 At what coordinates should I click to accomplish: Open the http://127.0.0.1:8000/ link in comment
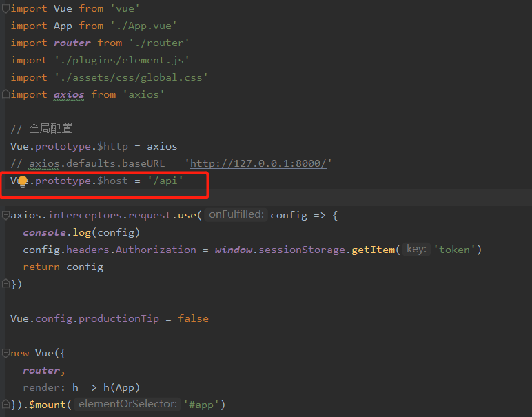click(258, 163)
